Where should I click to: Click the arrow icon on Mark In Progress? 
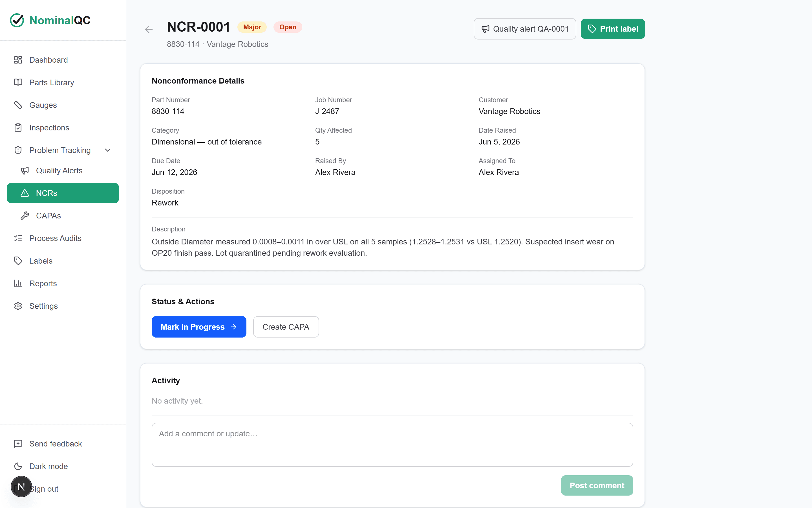coord(234,327)
